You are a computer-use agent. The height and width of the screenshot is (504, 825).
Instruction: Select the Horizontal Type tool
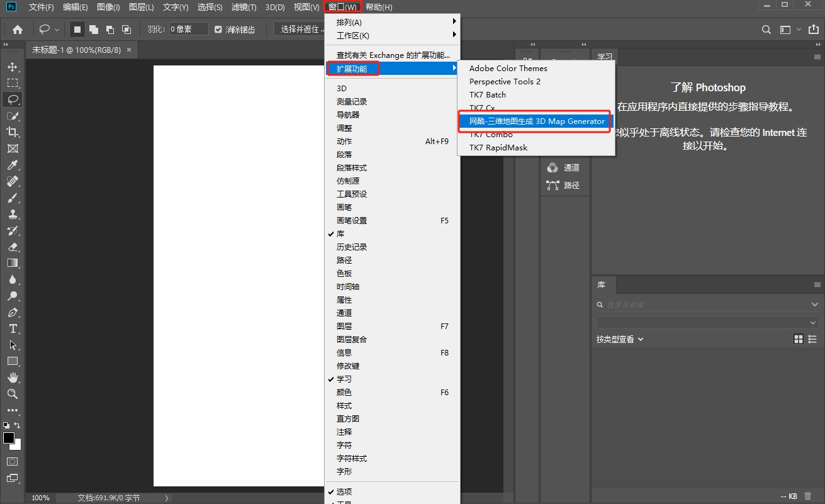13,328
